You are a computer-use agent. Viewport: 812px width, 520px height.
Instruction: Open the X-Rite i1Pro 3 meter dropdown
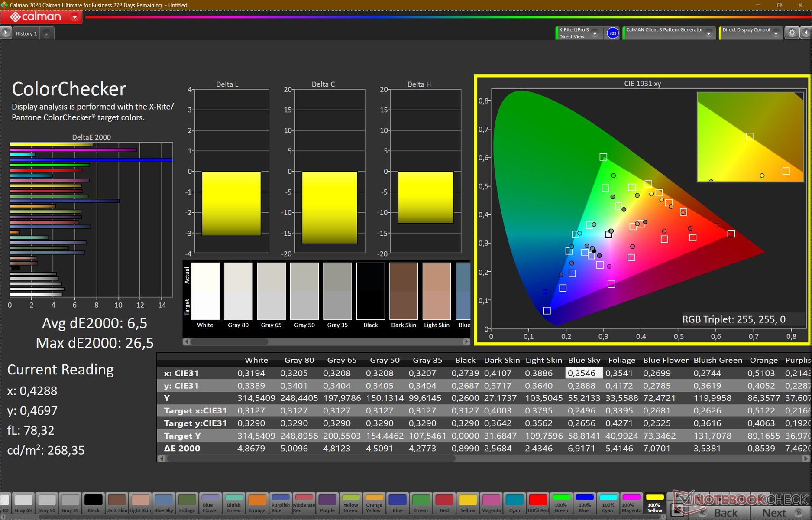[x=595, y=33]
